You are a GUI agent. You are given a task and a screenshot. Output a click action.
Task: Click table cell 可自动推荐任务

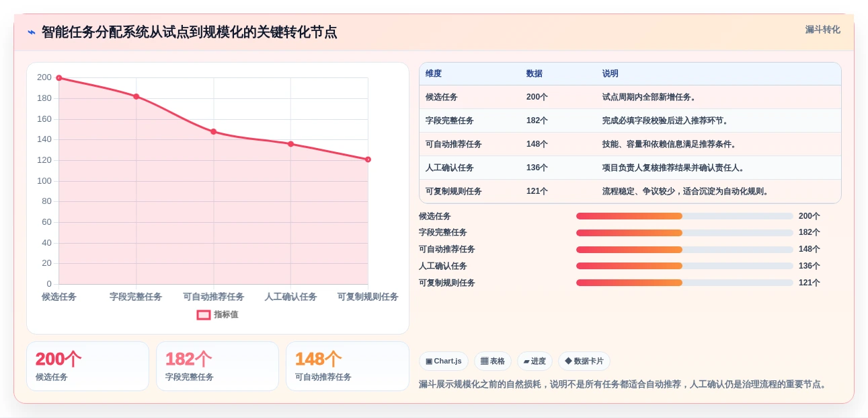pyautogui.click(x=454, y=144)
